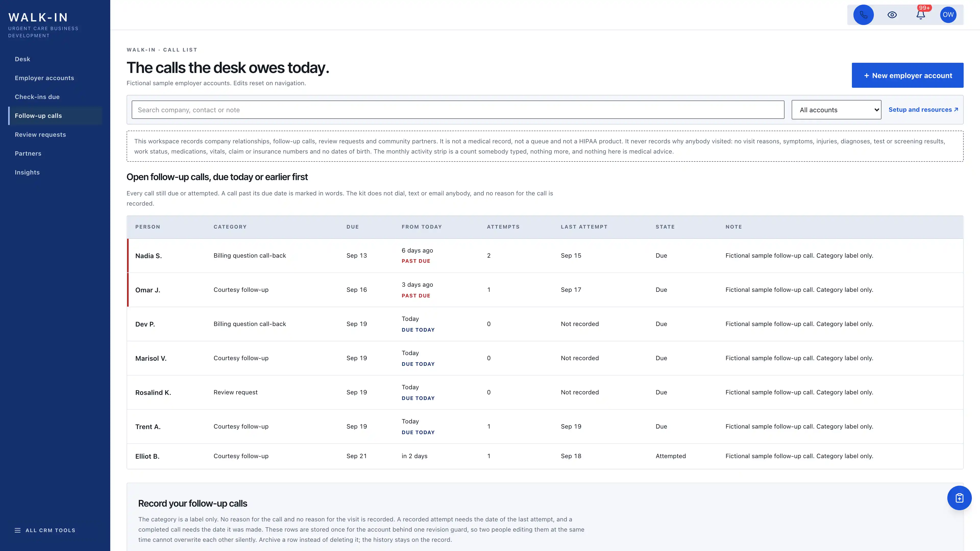
Task: Click Review request category for Rosalind K.
Action: pos(235,392)
